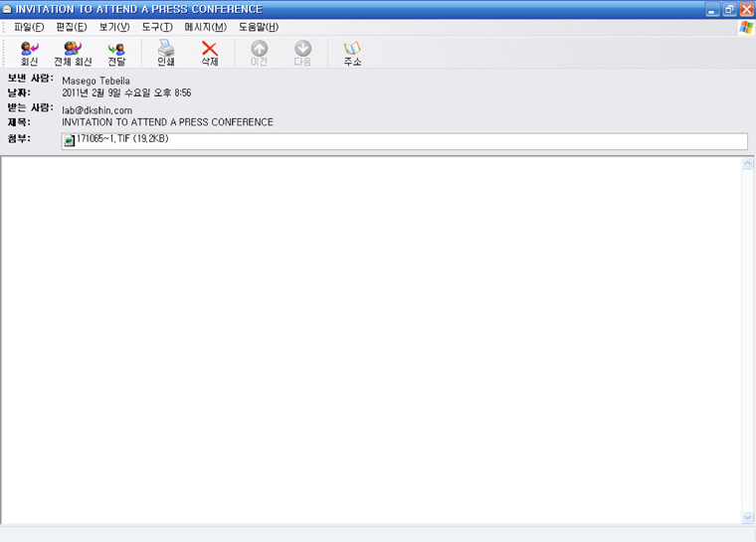Click the scrollbar down arrow in message body

748,517
